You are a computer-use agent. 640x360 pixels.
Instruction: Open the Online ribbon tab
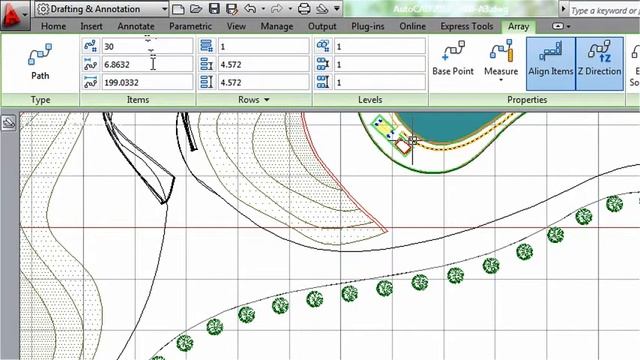click(412, 26)
